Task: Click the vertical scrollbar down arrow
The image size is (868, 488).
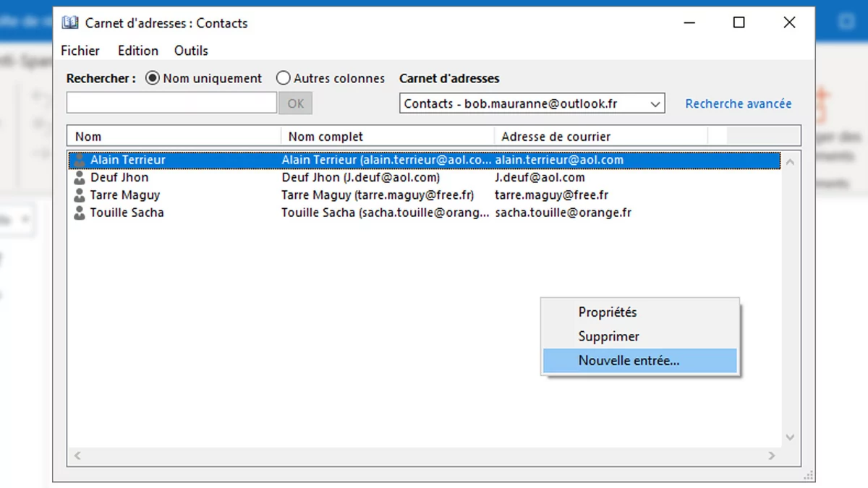Action: click(x=790, y=437)
